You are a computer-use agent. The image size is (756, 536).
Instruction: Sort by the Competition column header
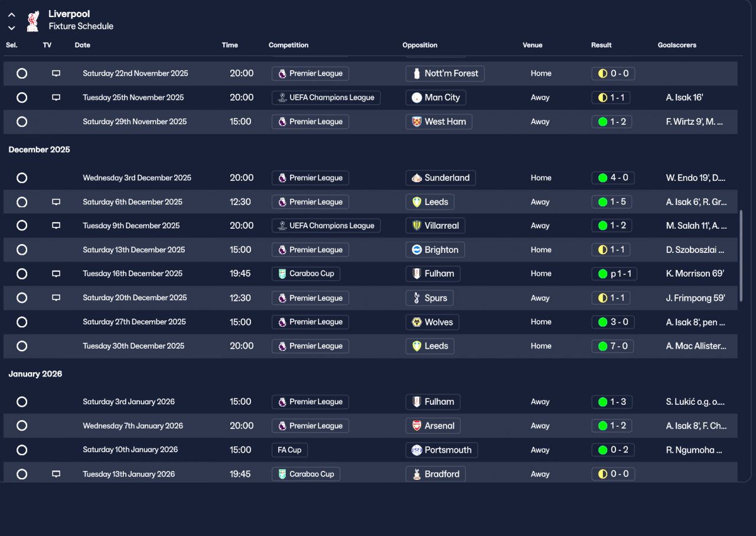pyautogui.click(x=288, y=45)
